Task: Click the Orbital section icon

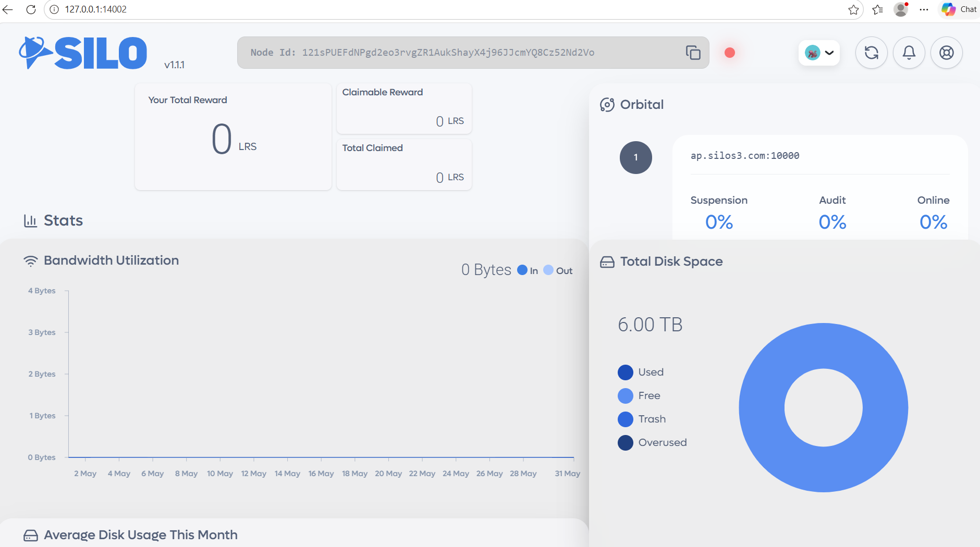Action: [x=607, y=105]
